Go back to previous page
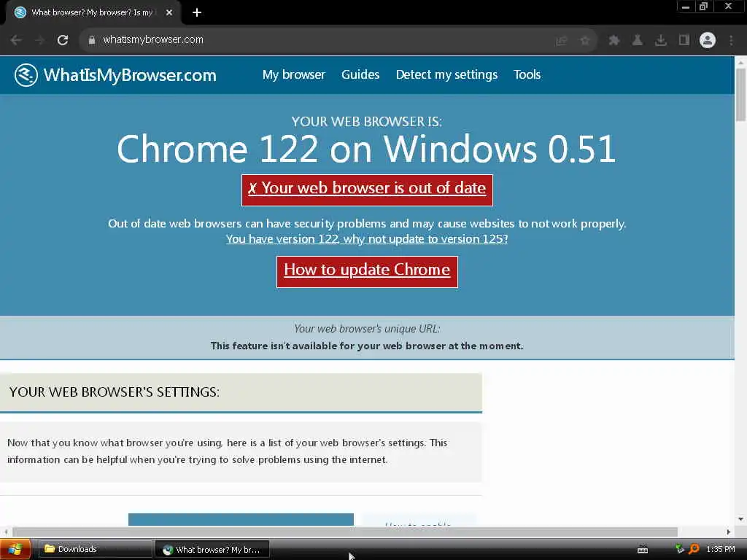Image resolution: width=747 pixels, height=560 pixels. click(x=16, y=40)
